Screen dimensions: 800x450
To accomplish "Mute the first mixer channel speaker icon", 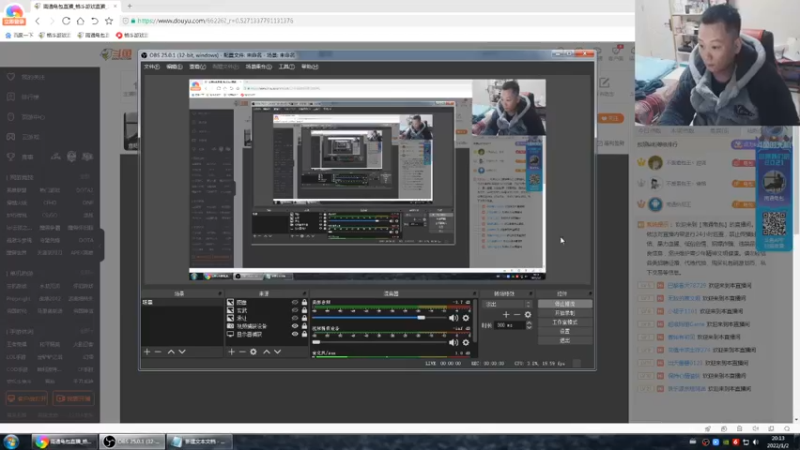I will pyautogui.click(x=453, y=318).
